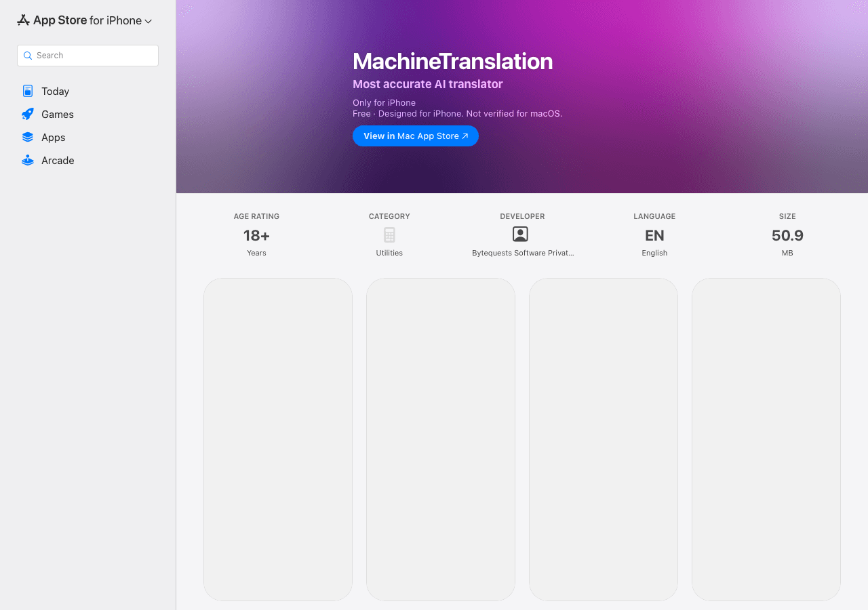Click the Only for iPhone text

(384, 103)
